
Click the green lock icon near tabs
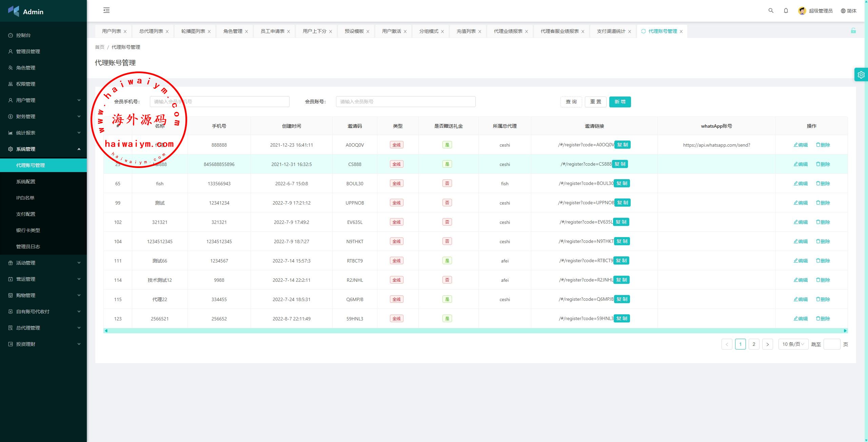point(853,31)
